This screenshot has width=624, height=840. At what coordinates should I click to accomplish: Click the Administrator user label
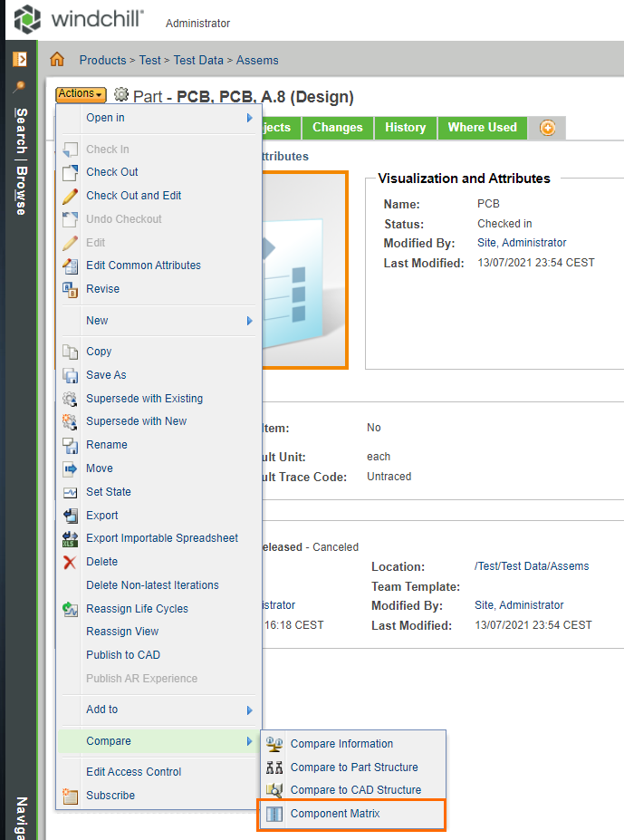pos(197,24)
